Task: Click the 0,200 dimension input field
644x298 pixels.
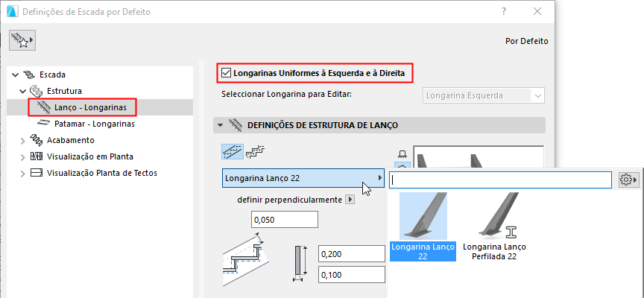Action: tap(350, 255)
